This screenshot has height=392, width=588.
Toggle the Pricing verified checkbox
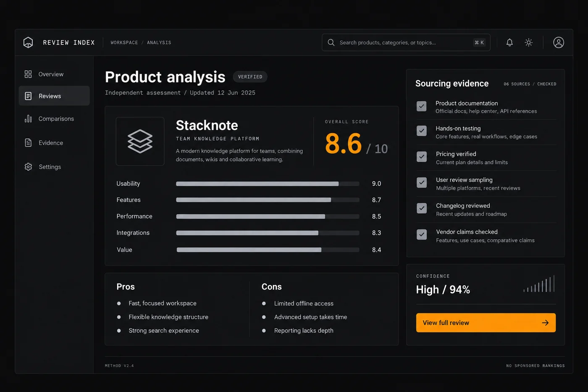422,157
